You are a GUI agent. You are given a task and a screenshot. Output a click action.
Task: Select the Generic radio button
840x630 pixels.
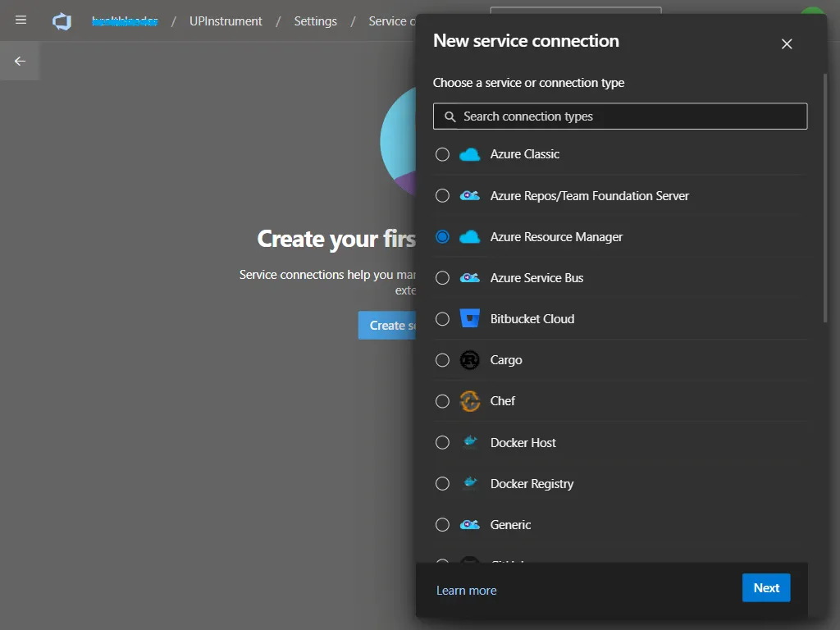442,524
